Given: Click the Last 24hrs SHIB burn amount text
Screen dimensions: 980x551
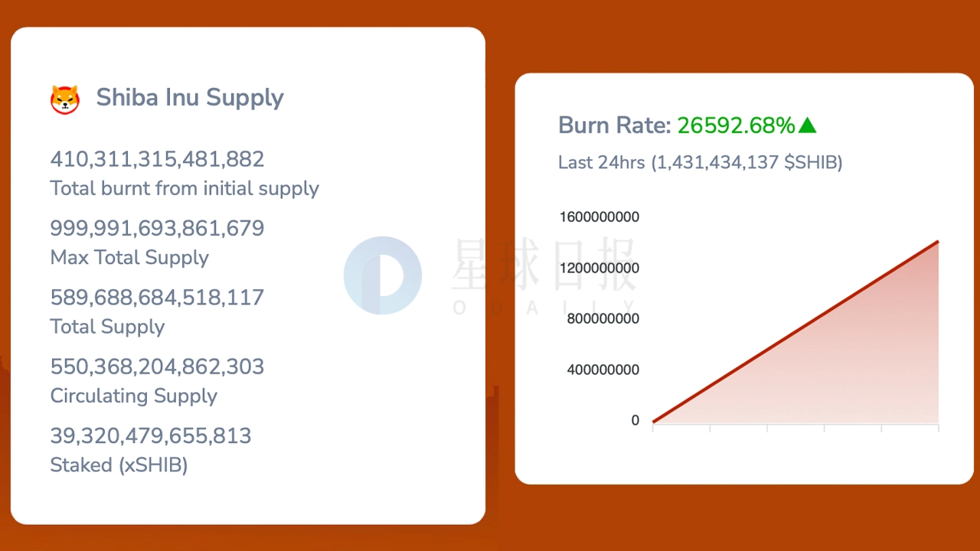Looking at the screenshot, I should 700,163.
